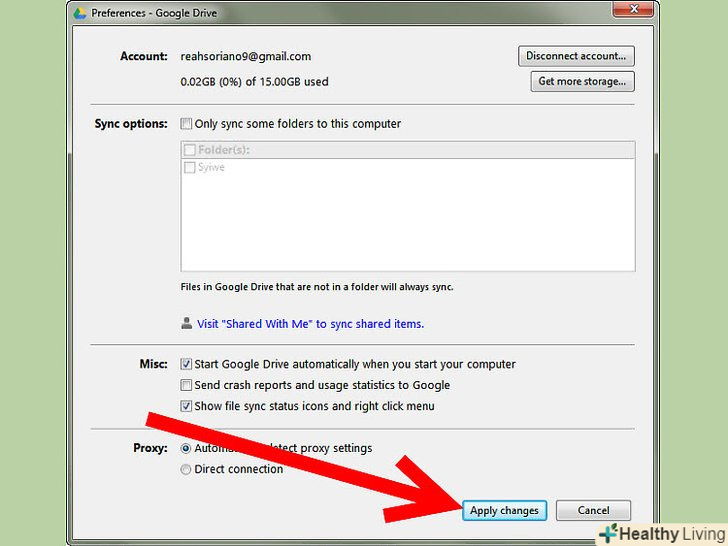Click the Files in Google Drive note text
This screenshot has width=728, height=546.
(x=317, y=287)
